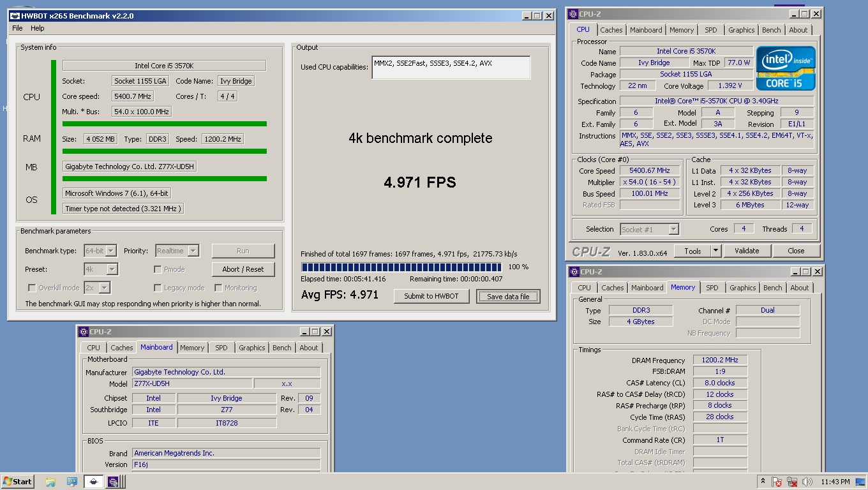868x490 pixels.
Task: Toggle the Legacy mode checkbox
Action: [158, 288]
